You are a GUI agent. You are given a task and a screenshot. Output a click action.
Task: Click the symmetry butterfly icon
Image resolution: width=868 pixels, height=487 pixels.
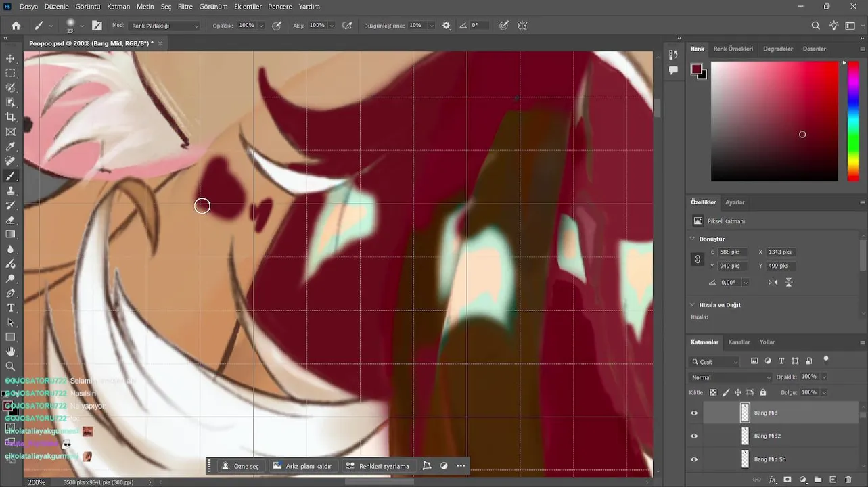(x=522, y=26)
